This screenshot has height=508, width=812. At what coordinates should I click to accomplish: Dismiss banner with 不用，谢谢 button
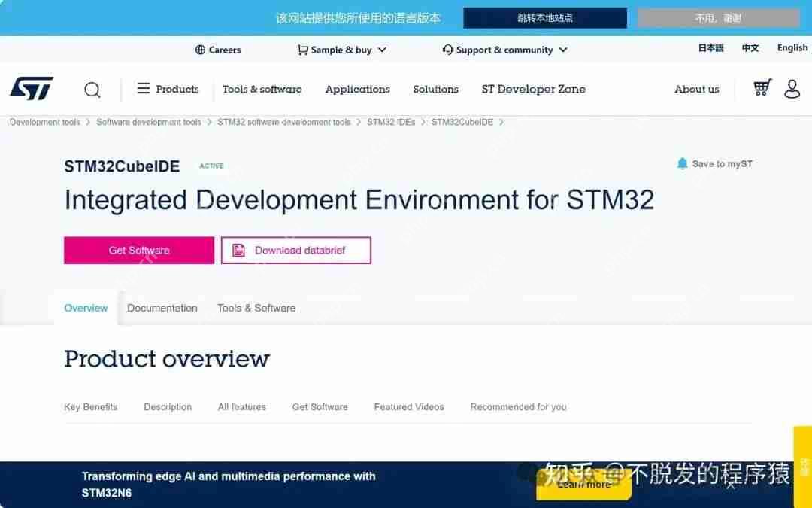pyautogui.click(x=718, y=17)
